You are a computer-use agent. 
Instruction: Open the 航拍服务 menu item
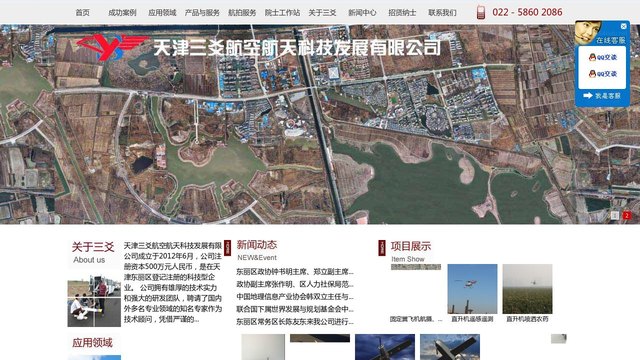pyautogui.click(x=242, y=13)
